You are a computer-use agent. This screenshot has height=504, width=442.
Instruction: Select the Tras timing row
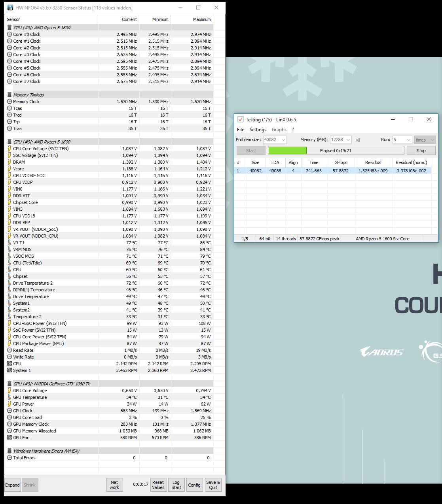(109, 128)
